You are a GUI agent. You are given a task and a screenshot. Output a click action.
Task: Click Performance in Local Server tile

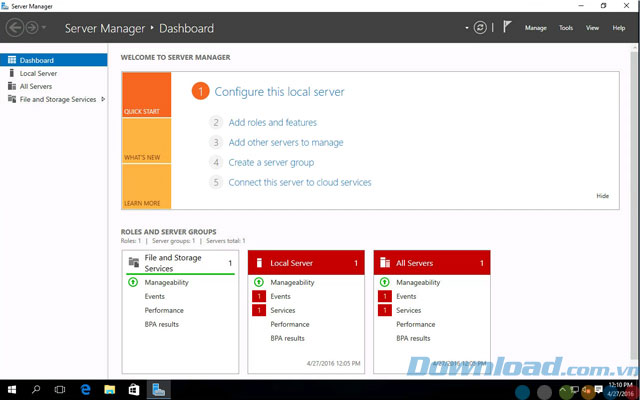(x=290, y=324)
